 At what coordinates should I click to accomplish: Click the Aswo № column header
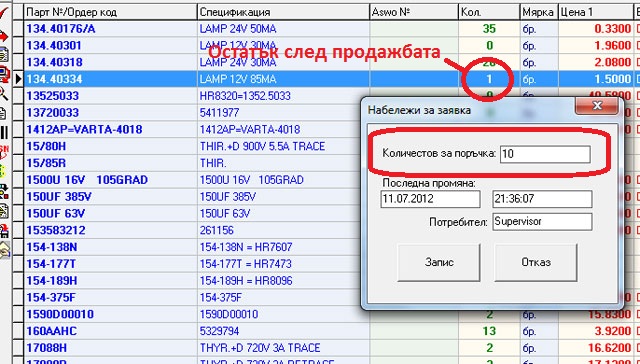(414, 12)
